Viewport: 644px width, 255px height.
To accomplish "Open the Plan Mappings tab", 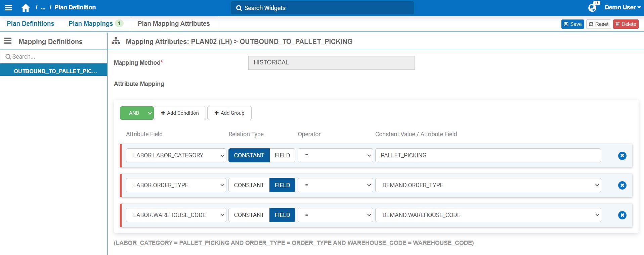I will coord(91,24).
